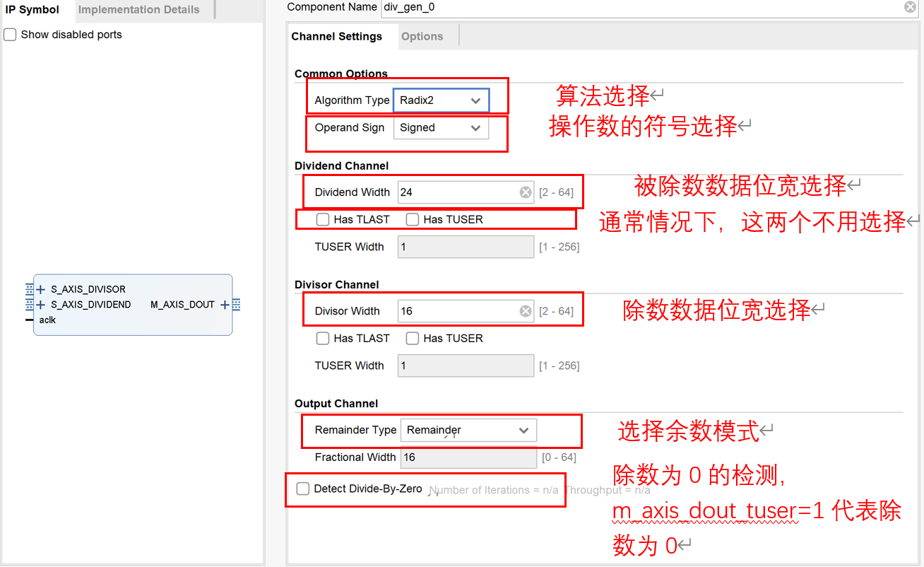Screen dimensions: 924x567
Task: Tick Has TLAST in Divisor Channel
Action: 323,339
